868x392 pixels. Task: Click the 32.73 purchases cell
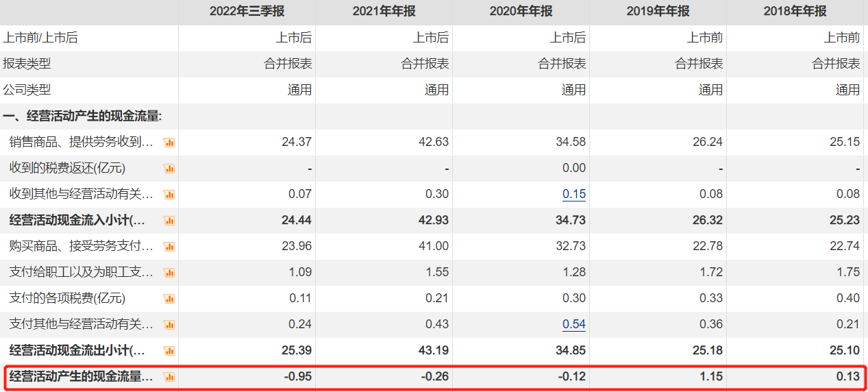571,246
